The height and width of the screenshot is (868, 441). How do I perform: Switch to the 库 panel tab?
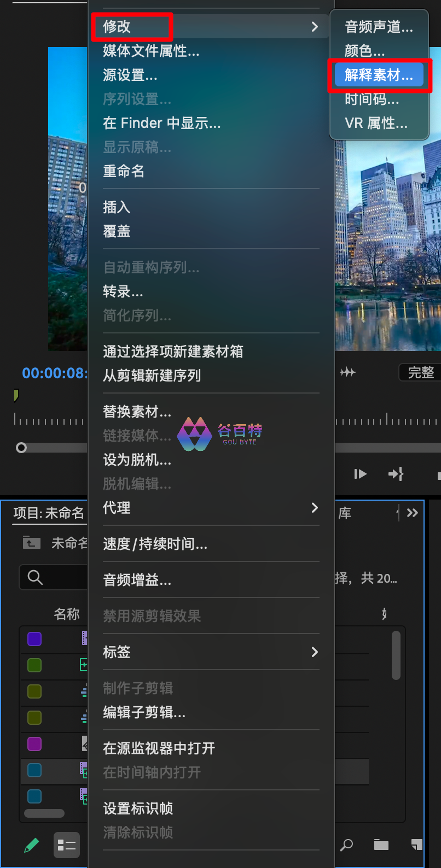coord(345,513)
